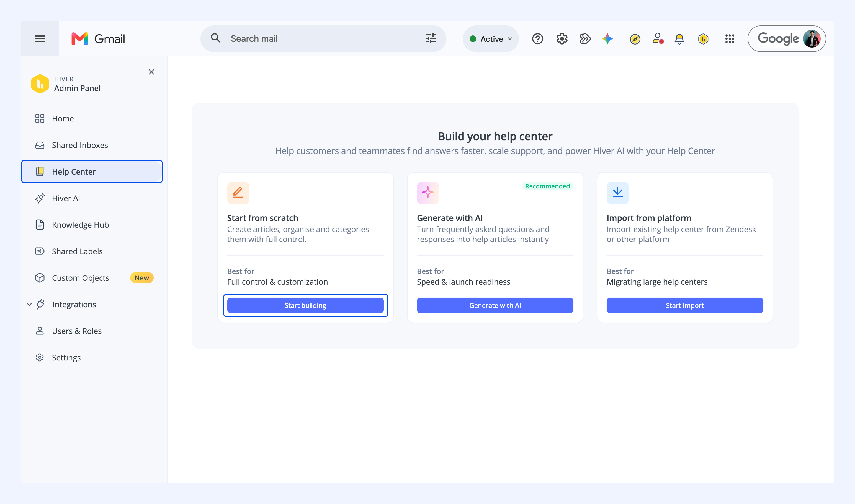This screenshot has height=504, width=855.
Task: Click the Home grid icon in sidebar
Action: pos(40,118)
